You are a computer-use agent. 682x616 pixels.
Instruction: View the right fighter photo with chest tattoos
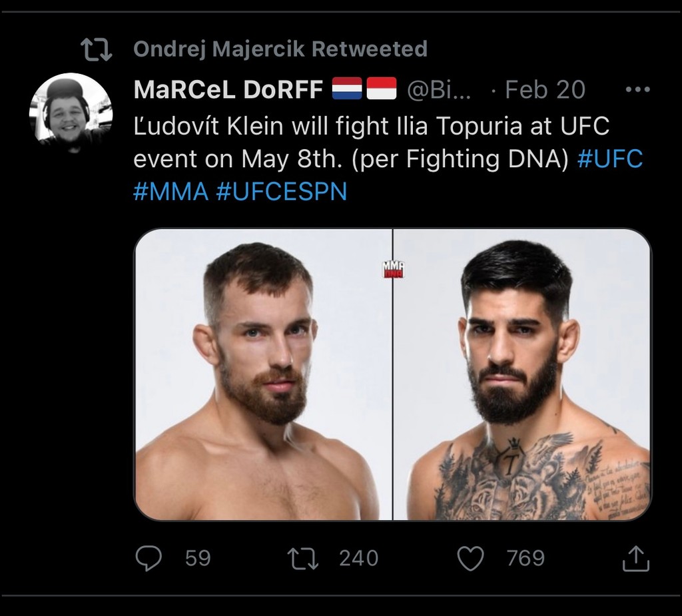[x=522, y=374]
